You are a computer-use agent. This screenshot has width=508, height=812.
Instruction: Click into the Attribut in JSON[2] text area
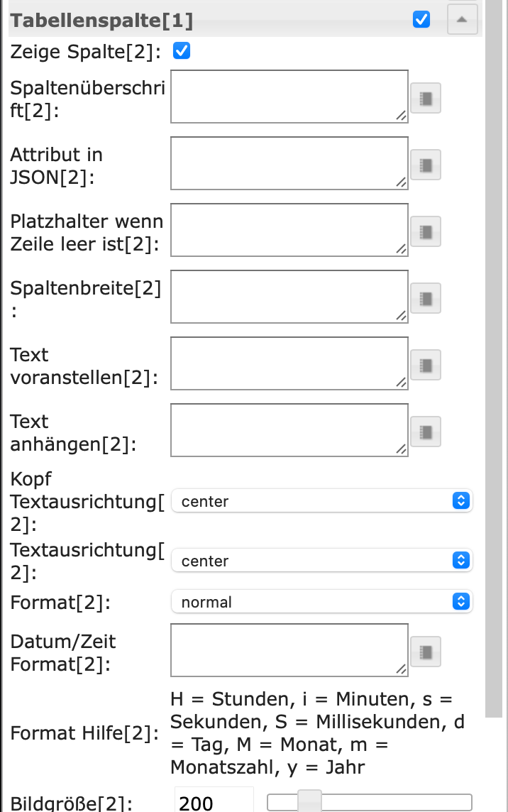289,164
